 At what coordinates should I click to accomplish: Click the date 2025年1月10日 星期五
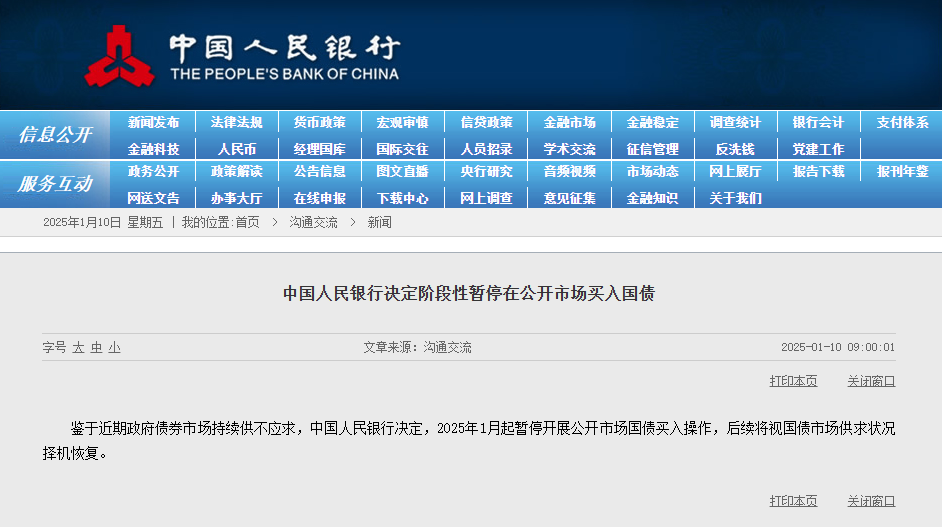[x=103, y=223]
